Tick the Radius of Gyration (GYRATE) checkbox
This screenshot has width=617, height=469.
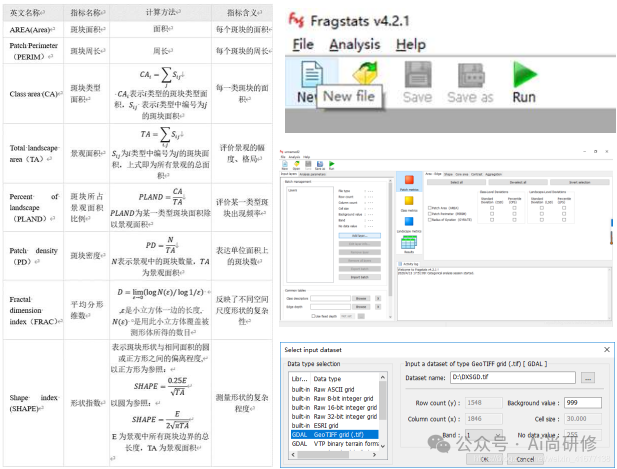click(430, 220)
